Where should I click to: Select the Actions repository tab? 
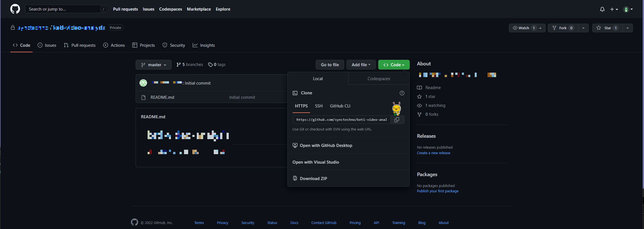[x=114, y=45]
